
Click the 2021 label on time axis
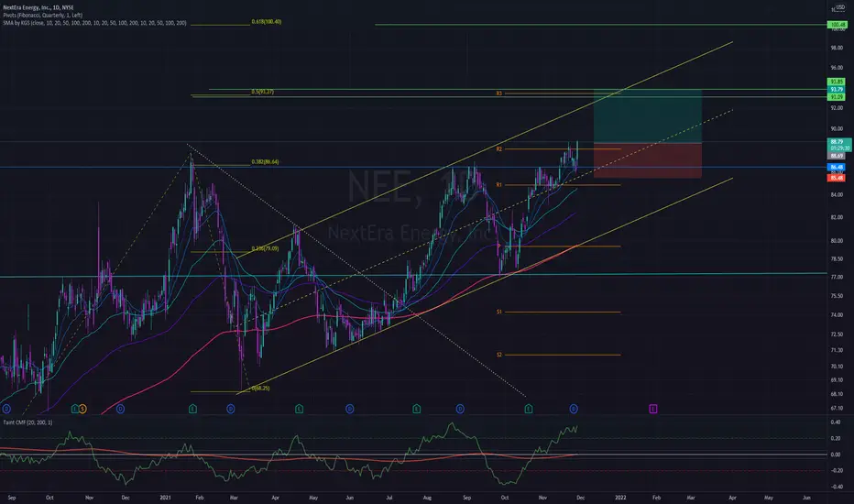166,498
